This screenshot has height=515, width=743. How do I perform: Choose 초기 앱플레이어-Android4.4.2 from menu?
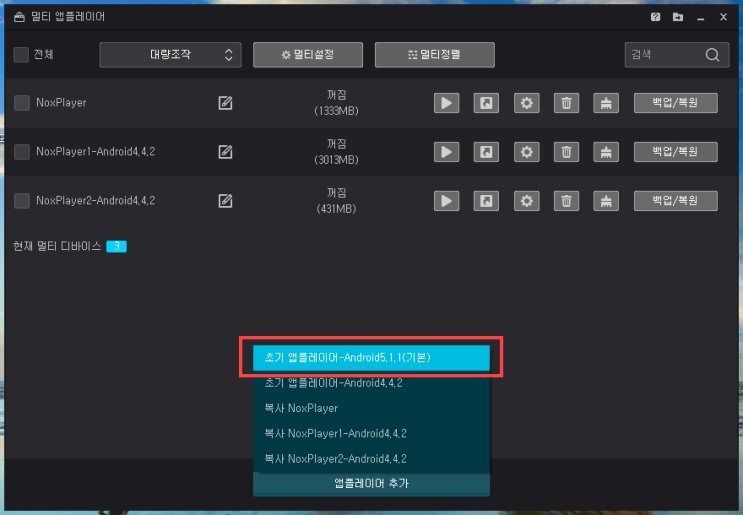pyautogui.click(x=371, y=383)
